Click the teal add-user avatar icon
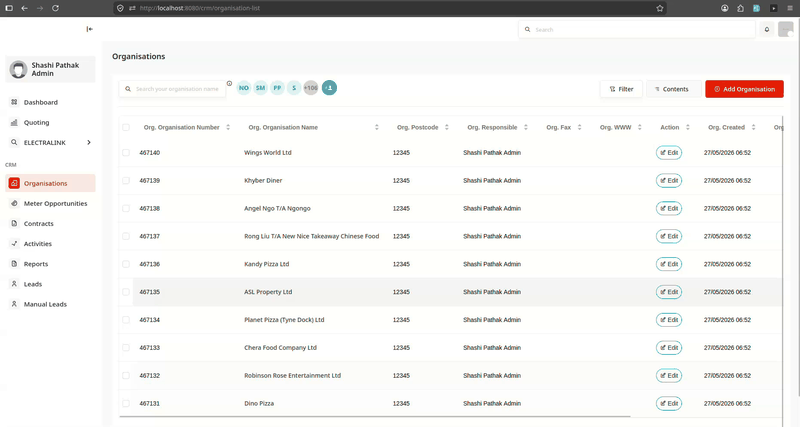800x427 pixels. point(329,88)
